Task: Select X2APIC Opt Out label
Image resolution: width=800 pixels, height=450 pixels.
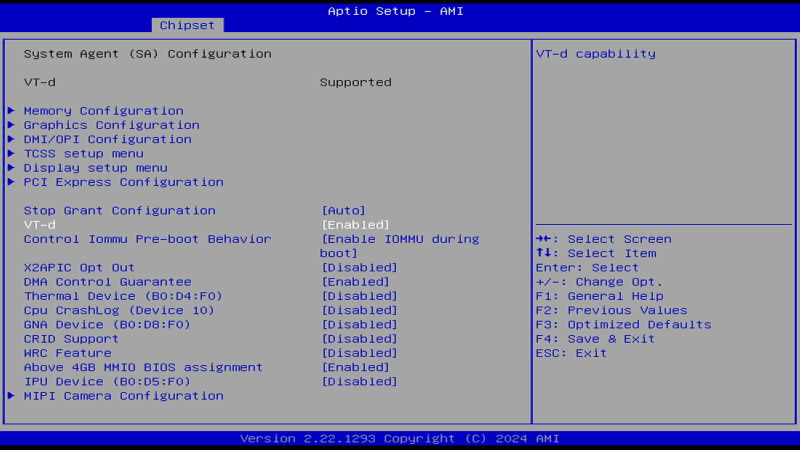Action: pyautogui.click(x=79, y=268)
